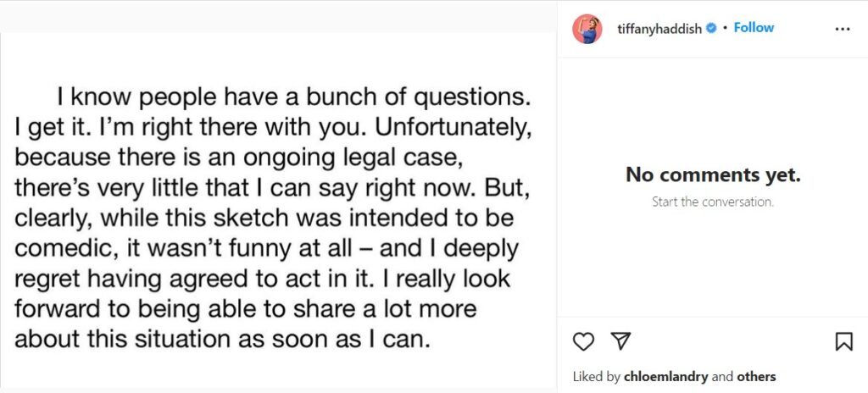Open the tiffanyhaddish username link
The width and height of the screenshot is (868, 393).
pyautogui.click(x=662, y=28)
